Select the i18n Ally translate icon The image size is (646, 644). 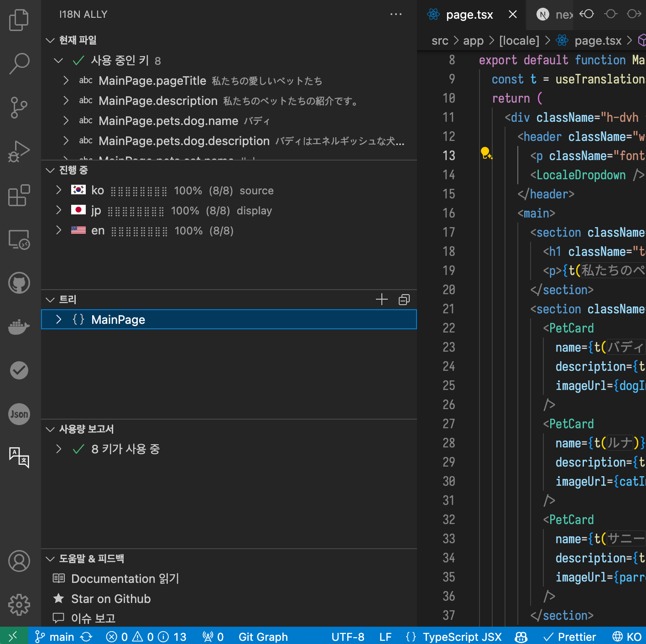[19, 457]
